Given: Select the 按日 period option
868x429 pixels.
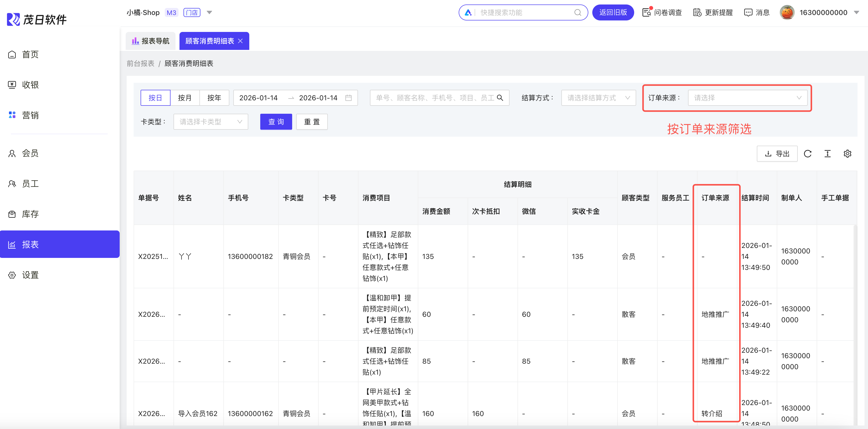Looking at the screenshot, I should pos(155,98).
